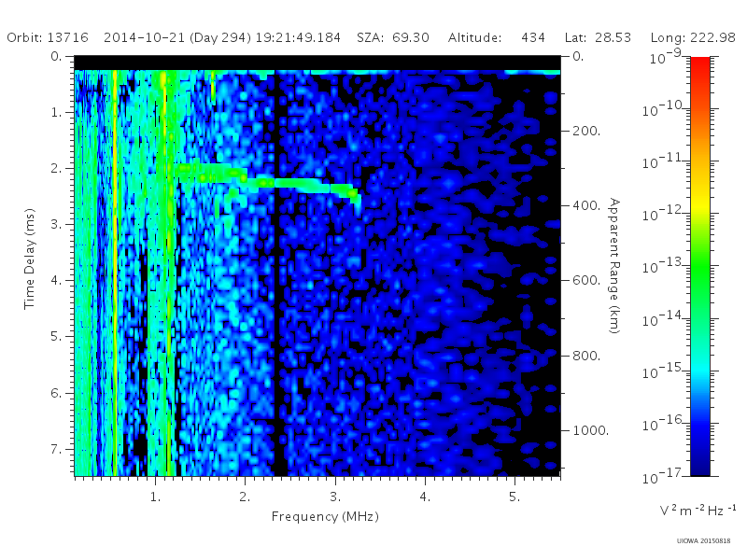Click the 'Altitude:' label
The width and height of the screenshot is (747, 560).
475,37
